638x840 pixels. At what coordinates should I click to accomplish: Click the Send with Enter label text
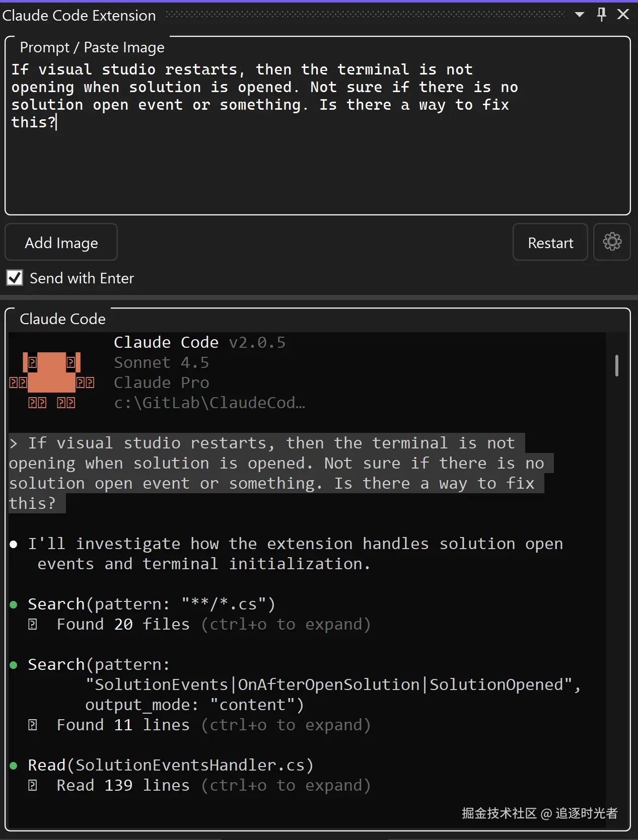coord(82,278)
